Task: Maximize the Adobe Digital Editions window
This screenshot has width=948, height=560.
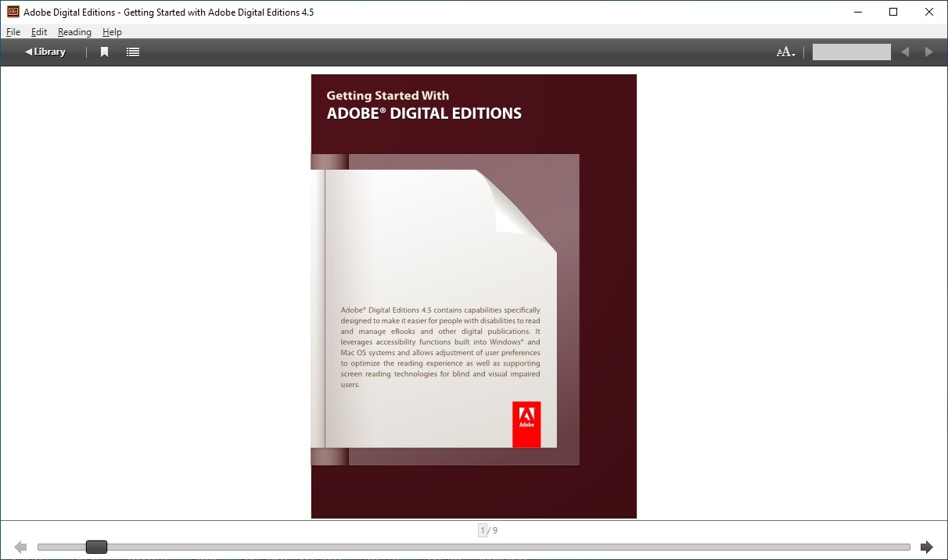Action: [x=893, y=12]
